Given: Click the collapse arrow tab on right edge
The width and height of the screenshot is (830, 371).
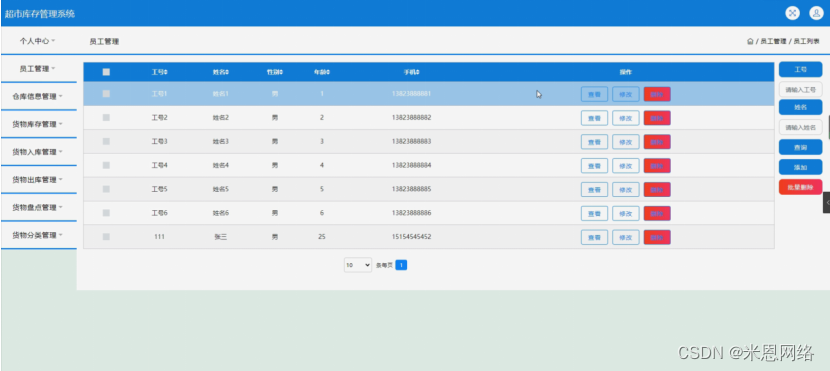Looking at the screenshot, I should [x=826, y=203].
